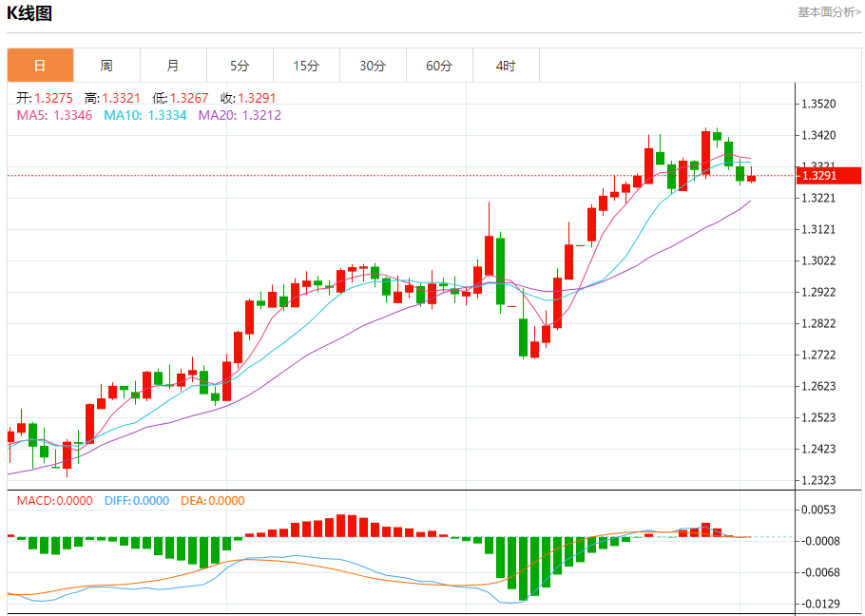The height and width of the screenshot is (616, 865).
Task: Click the -0.0129 MACD axis label
Action: (821, 604)
